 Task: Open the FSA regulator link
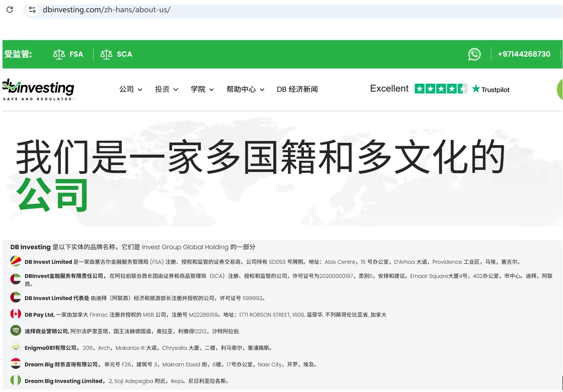click(76, 54)
